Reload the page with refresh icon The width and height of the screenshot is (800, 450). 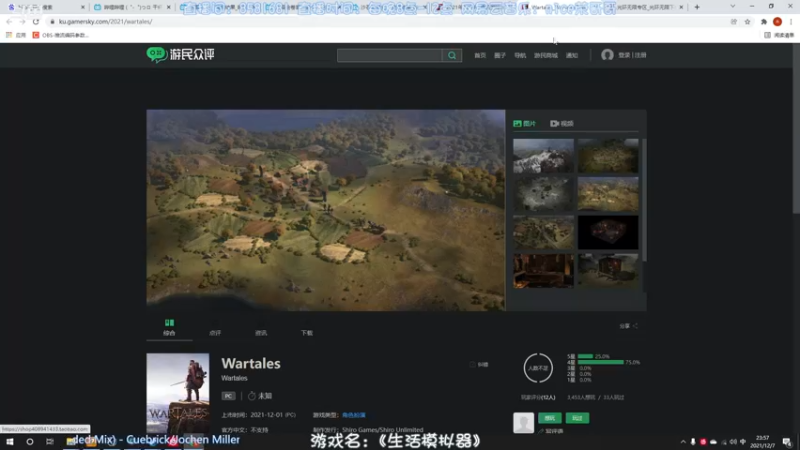point(36,21)
